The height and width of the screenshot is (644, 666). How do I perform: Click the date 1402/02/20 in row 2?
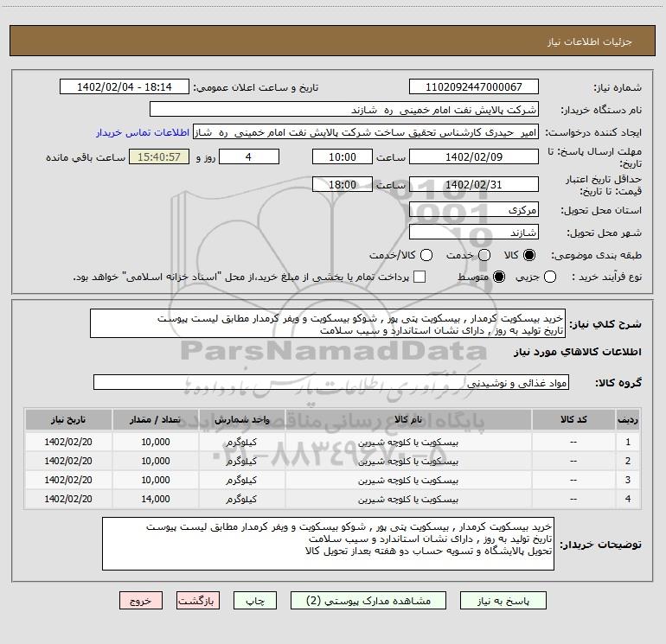68,461
